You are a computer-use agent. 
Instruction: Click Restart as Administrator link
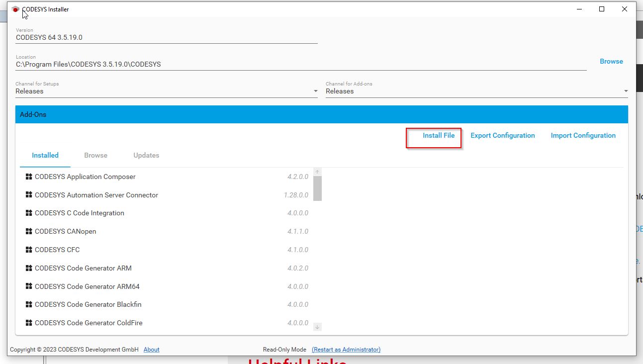tap(346, 350)
